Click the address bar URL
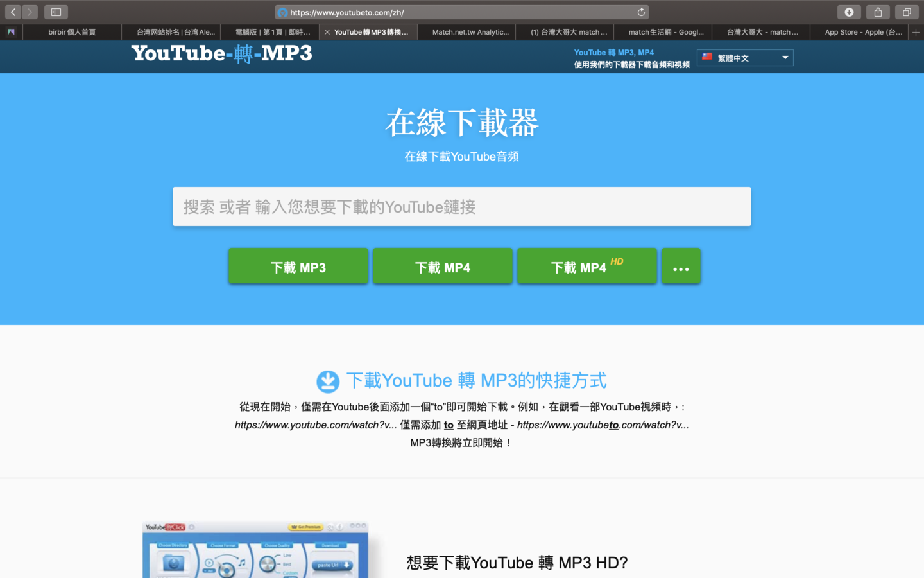The image size is (924, 578). [x=347, y=12]
